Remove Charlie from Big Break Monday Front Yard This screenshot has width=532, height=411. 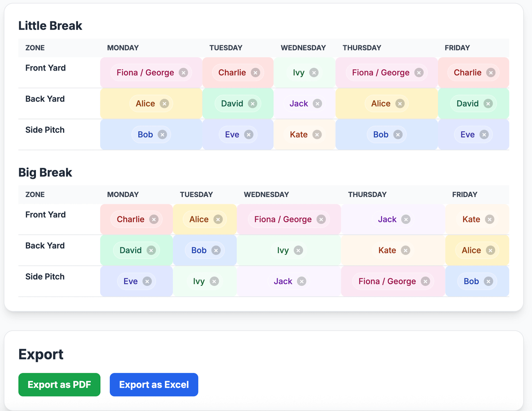coord(153,219)
